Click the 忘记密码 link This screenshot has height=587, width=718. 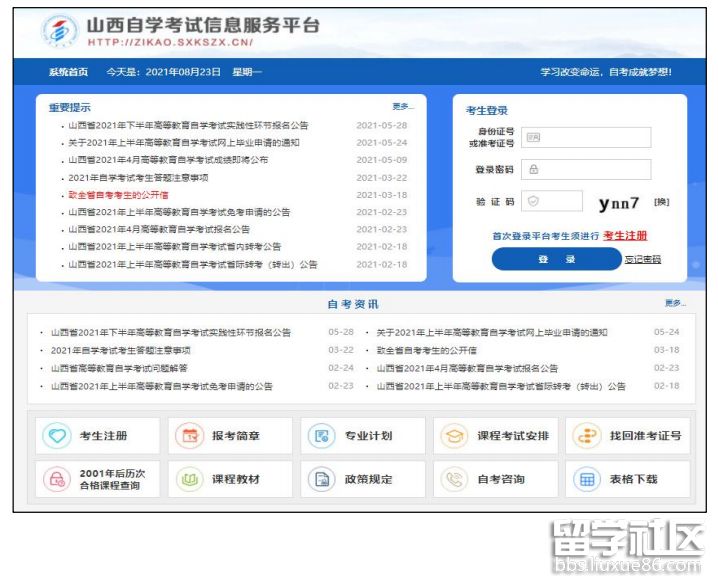643,260
